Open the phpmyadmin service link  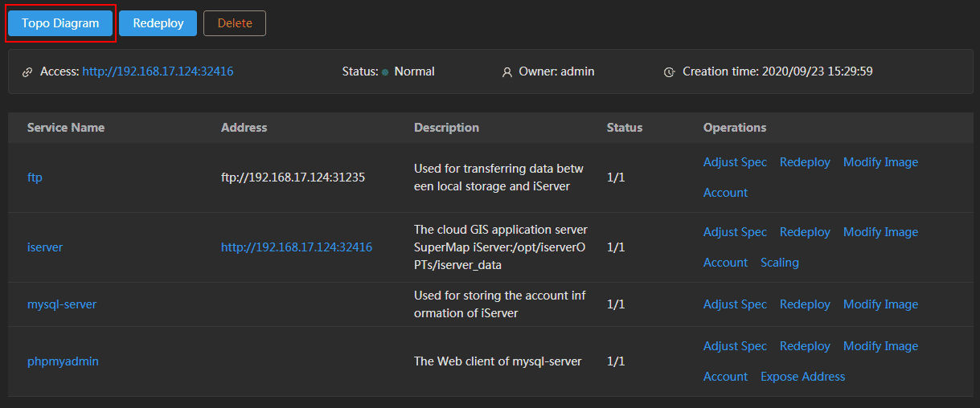click(x=63, y=361)
